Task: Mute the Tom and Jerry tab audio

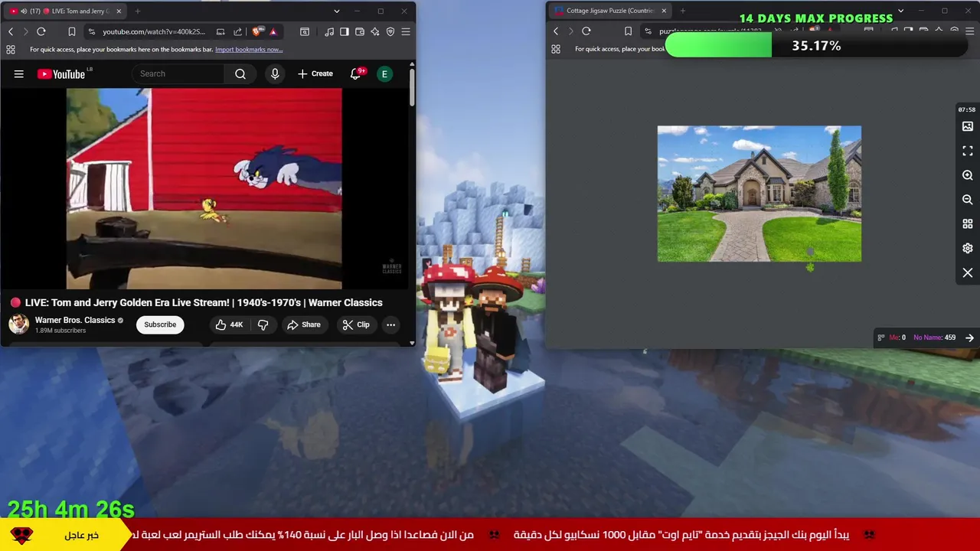Action: 24,11
